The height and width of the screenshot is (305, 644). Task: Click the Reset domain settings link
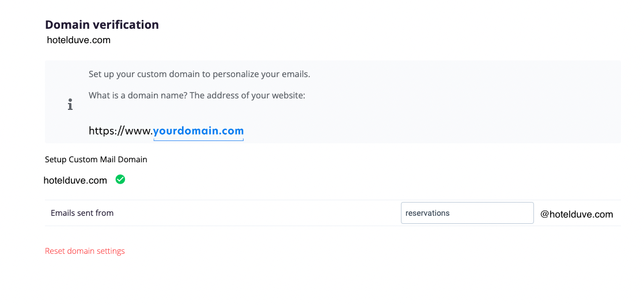coord(85,251)
